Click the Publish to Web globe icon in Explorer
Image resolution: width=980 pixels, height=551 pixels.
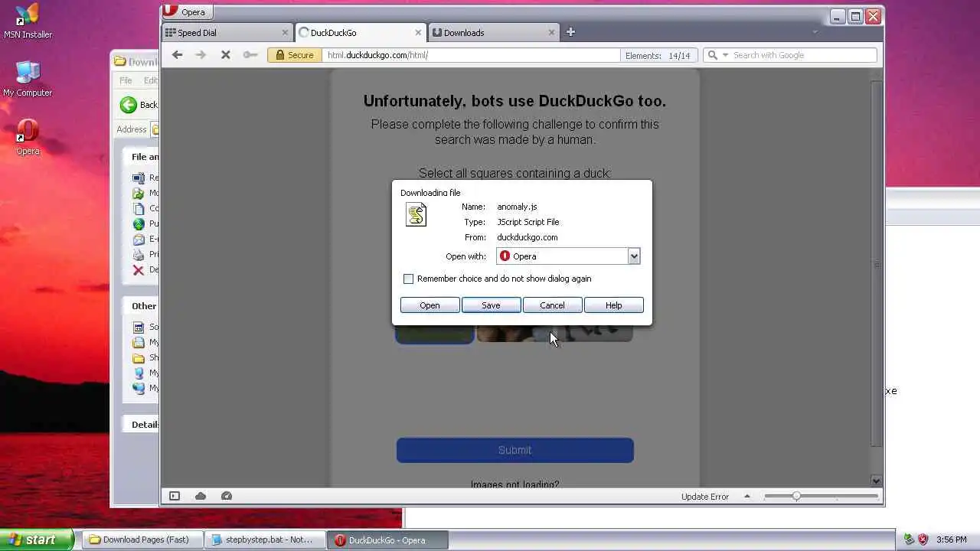pyautogui.click(x=138, y=223)
